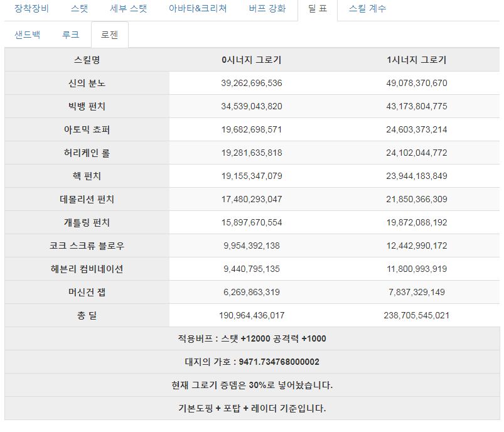Click the value 7,837,329,149

point(417,292)
